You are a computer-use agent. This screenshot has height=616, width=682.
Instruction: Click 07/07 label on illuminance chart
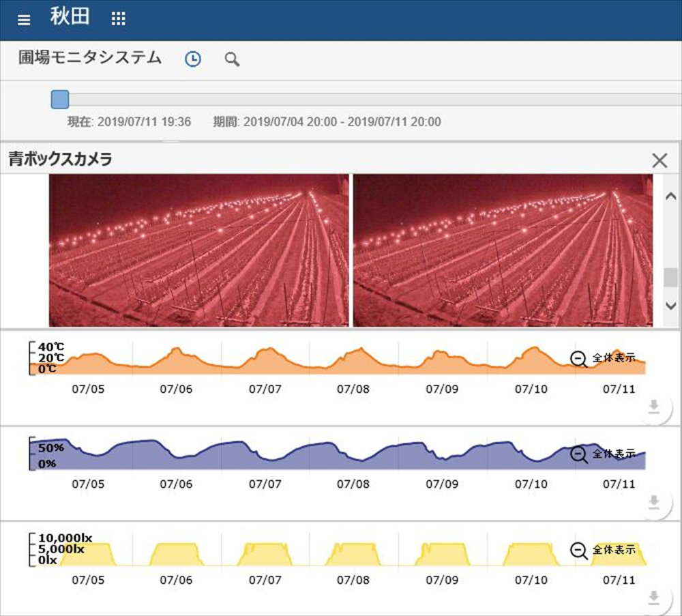coord(265,580)
